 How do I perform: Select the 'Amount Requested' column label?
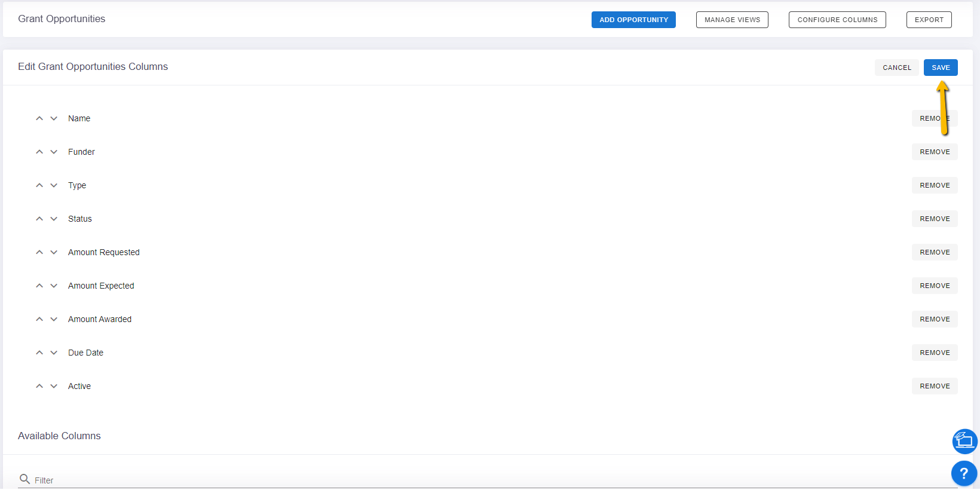[104, 252]
